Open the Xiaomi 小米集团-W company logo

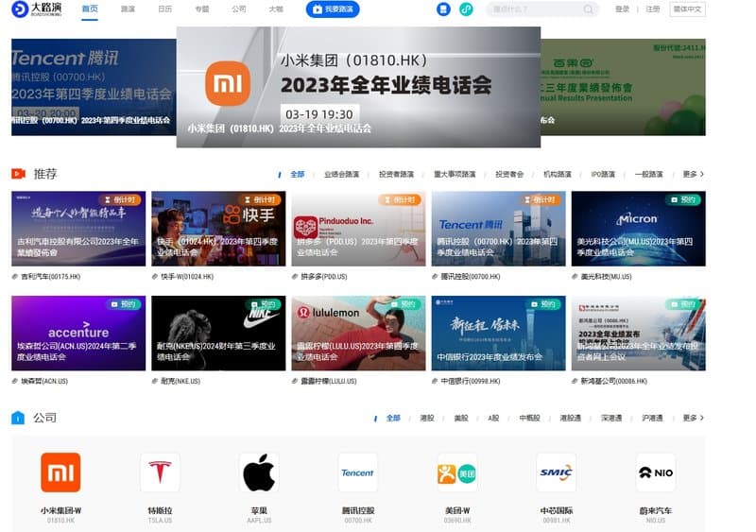[x=60, y=472]
